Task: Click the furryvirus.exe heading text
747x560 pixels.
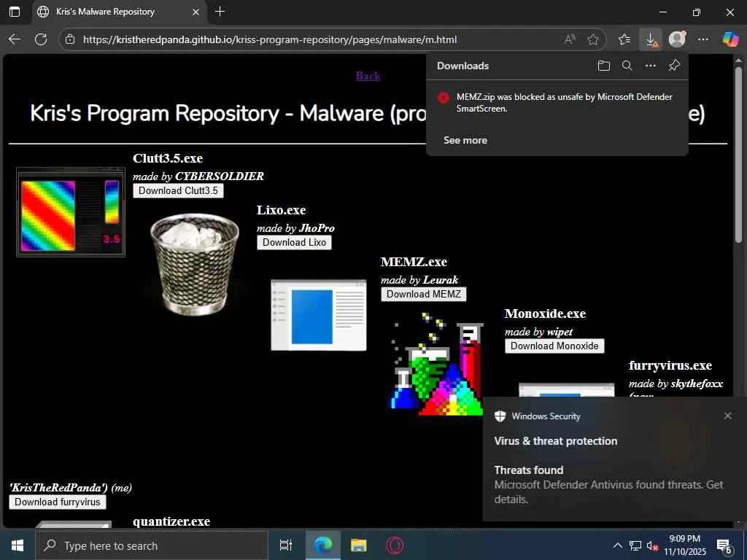Action: [670, 366]
